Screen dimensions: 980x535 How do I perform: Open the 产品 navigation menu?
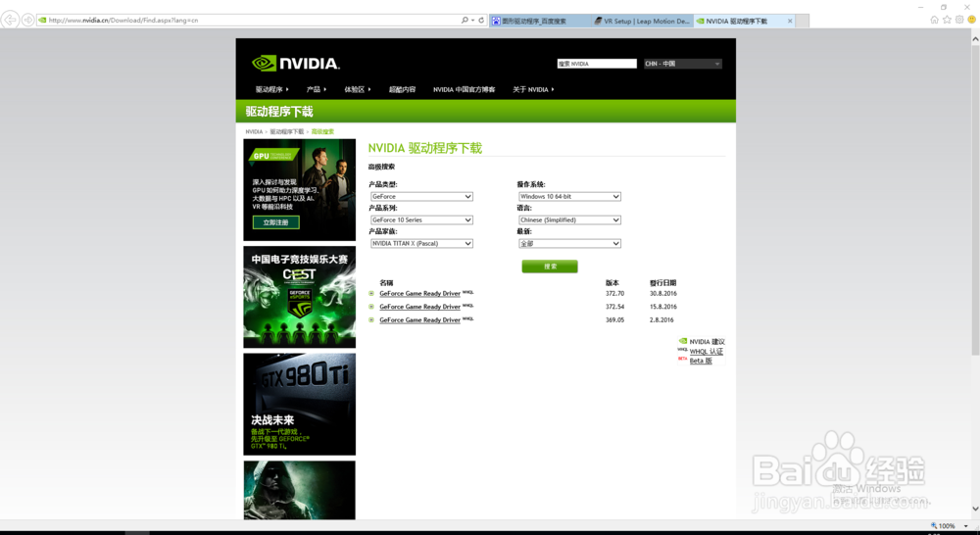pyautogui.click(x=317, y=89)
